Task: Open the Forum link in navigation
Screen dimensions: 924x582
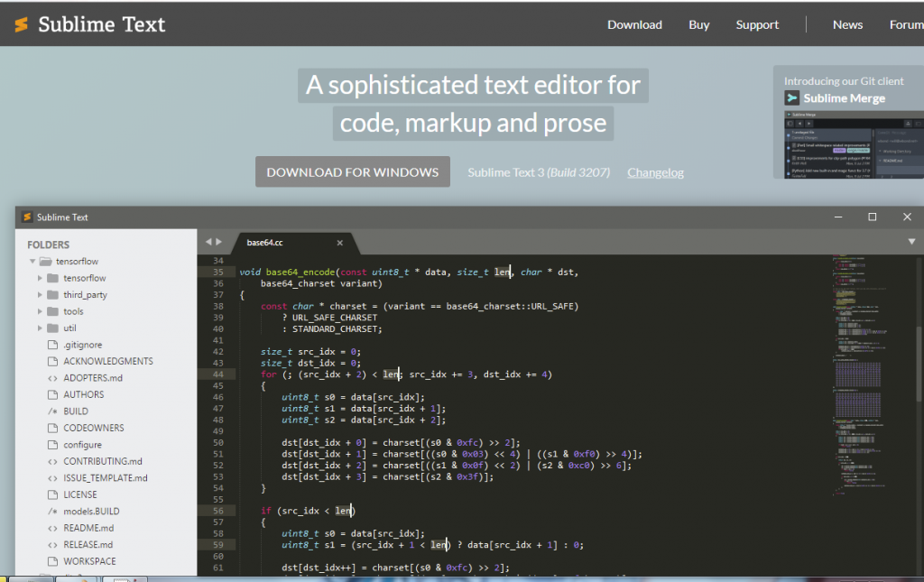Action: 906,24
